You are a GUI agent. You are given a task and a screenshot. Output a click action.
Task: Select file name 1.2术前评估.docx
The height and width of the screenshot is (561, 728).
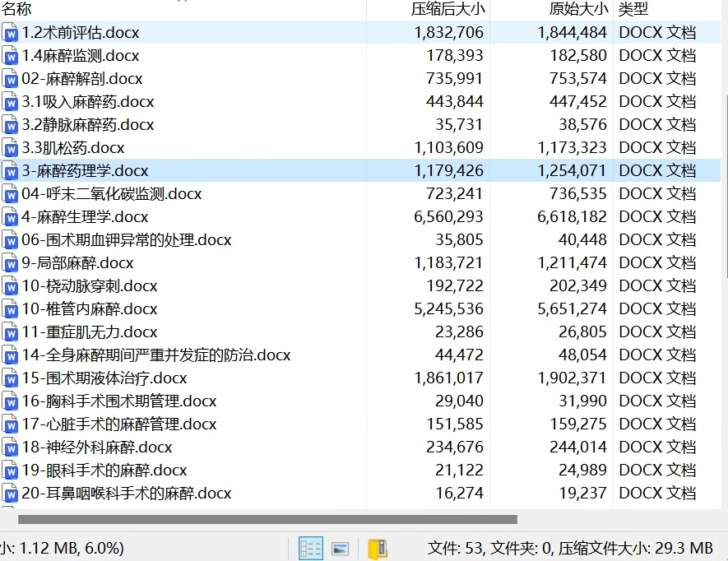point(81,33)
